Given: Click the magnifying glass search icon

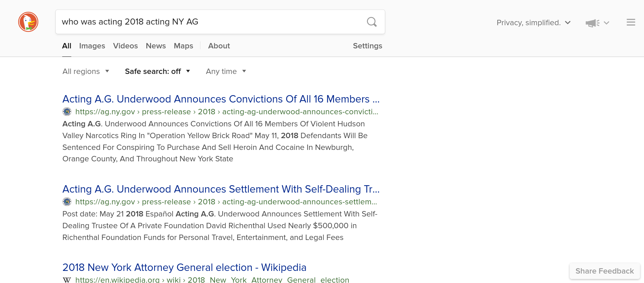Looking at the screenshot, I should (x=372, y=22).
